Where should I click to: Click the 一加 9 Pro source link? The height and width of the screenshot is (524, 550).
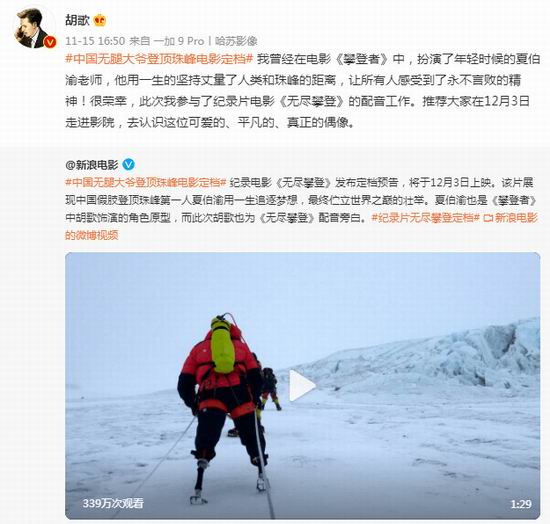[179, 41]
